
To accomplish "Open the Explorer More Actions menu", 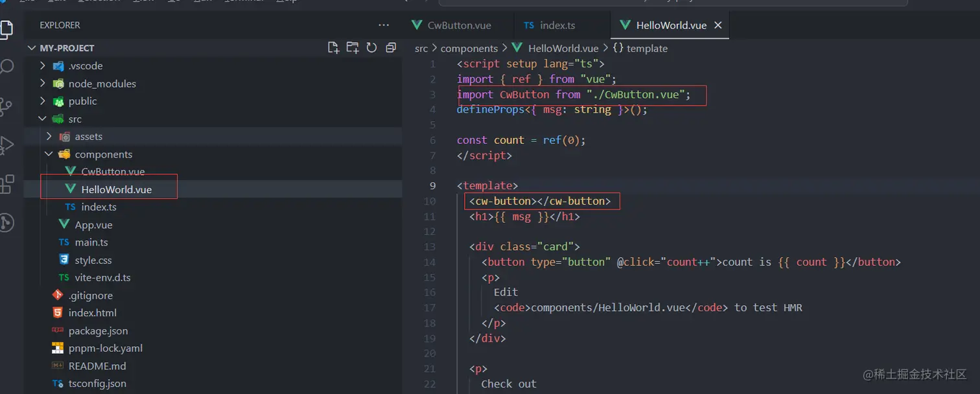I will pyautogui.click(x=384, y=25).
